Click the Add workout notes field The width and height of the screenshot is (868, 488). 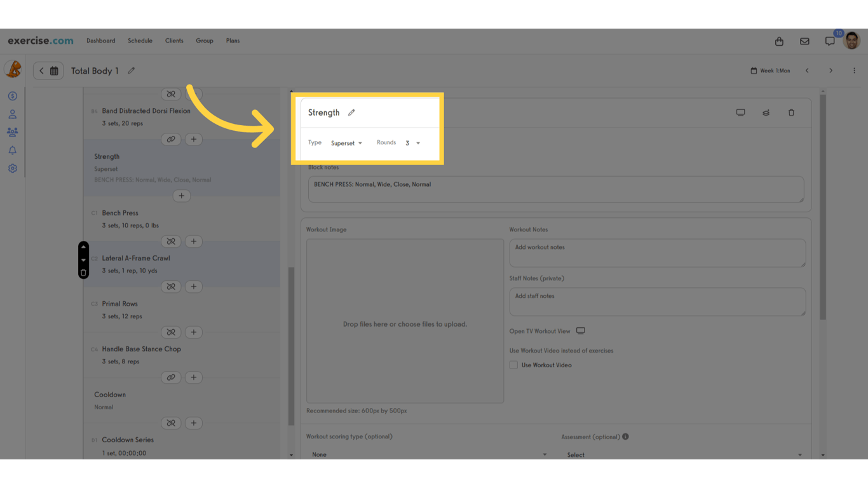[x=658, y=253]
